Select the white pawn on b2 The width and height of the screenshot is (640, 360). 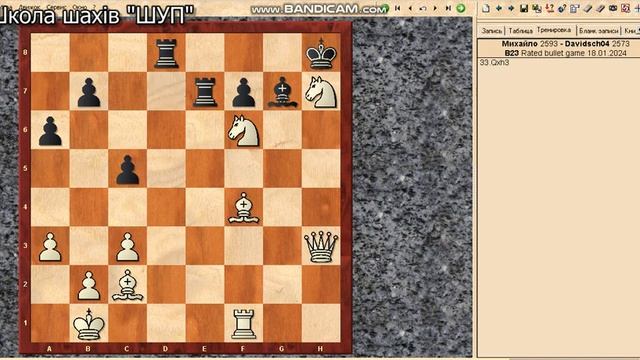[89, 285]
